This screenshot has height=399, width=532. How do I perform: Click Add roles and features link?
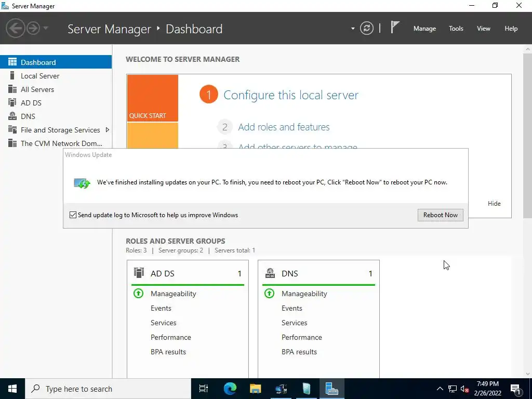click(284, 127)
